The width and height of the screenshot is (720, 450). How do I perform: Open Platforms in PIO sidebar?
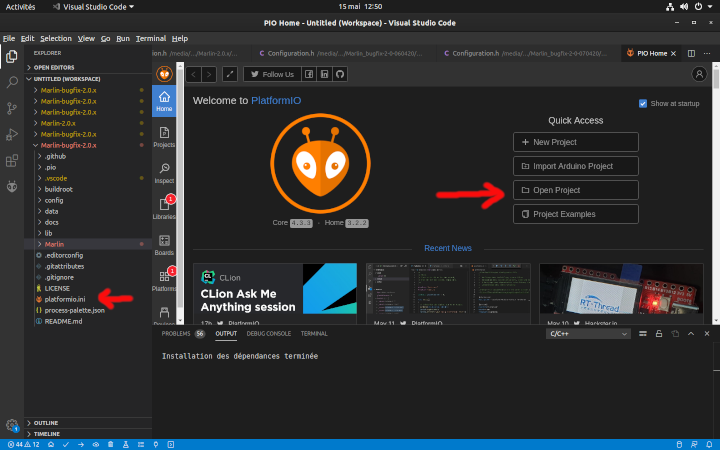coord(164,281)
